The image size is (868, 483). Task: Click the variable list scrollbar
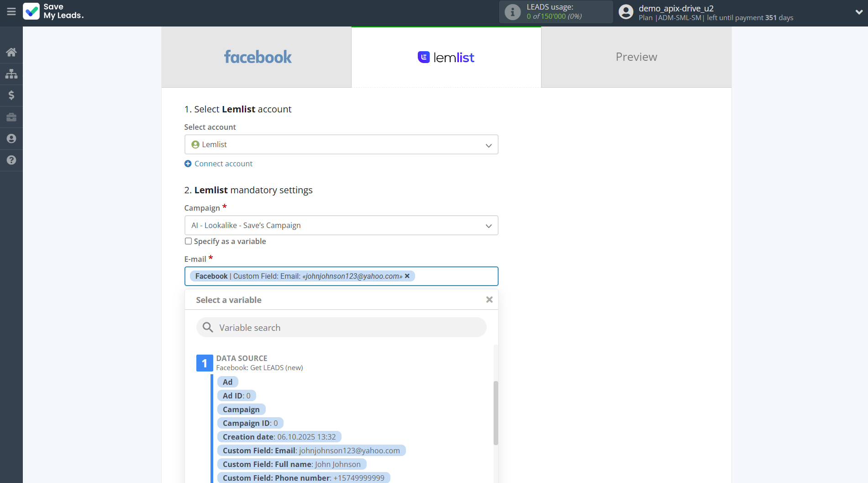495,412
